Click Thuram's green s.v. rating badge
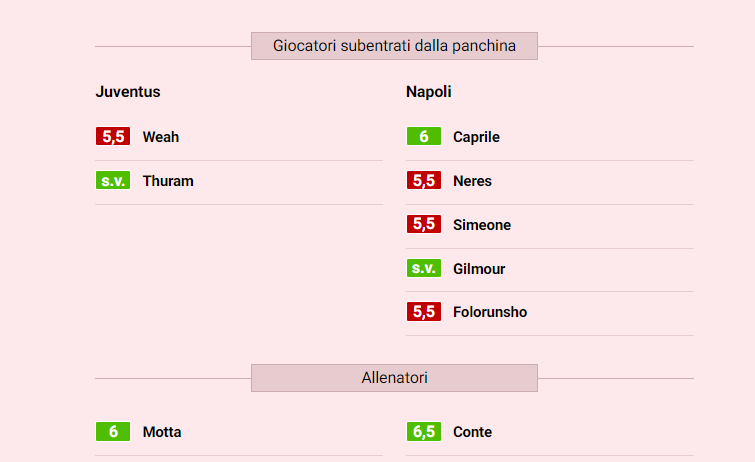 113,181
